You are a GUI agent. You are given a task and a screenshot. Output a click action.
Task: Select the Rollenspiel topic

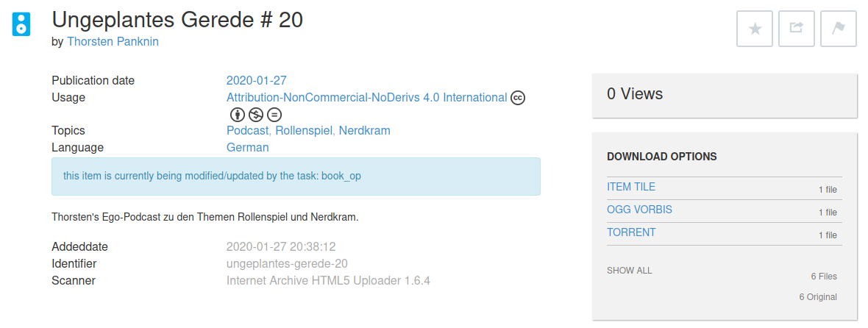click(x=304, y=130)
